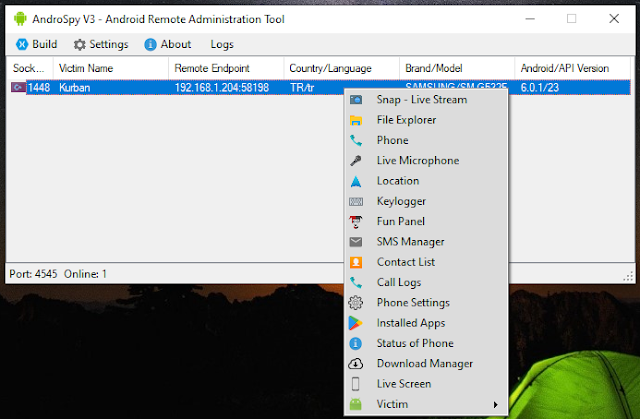Click the Port: 4545 status text
640x419 pixels.
(x=33, y=274)
